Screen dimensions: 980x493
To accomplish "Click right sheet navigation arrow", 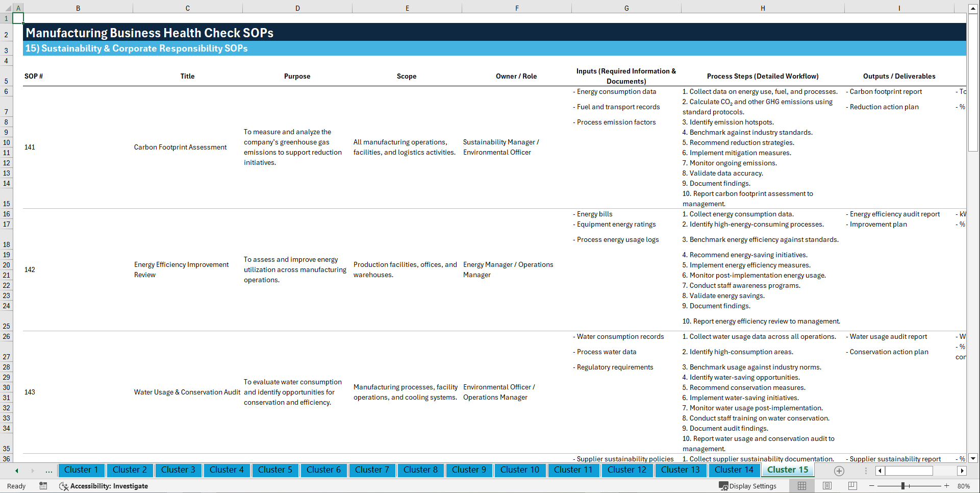I will [x=32, y=471].
